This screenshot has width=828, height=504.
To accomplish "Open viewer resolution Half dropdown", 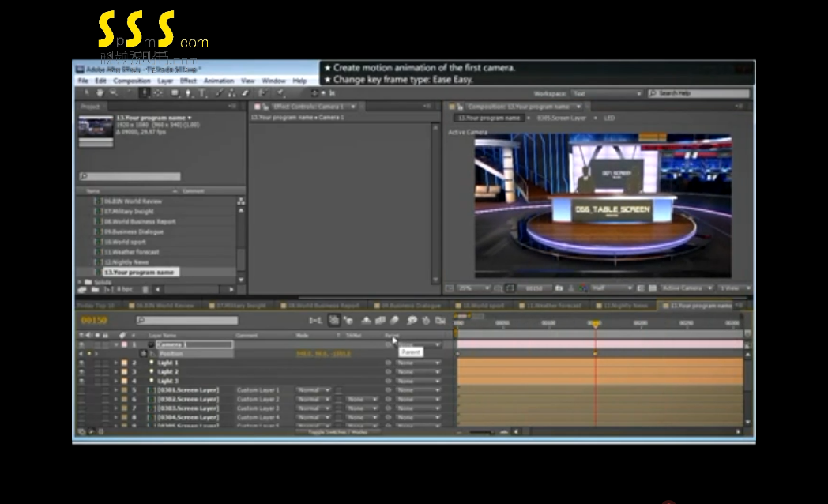I will [611, 288].
